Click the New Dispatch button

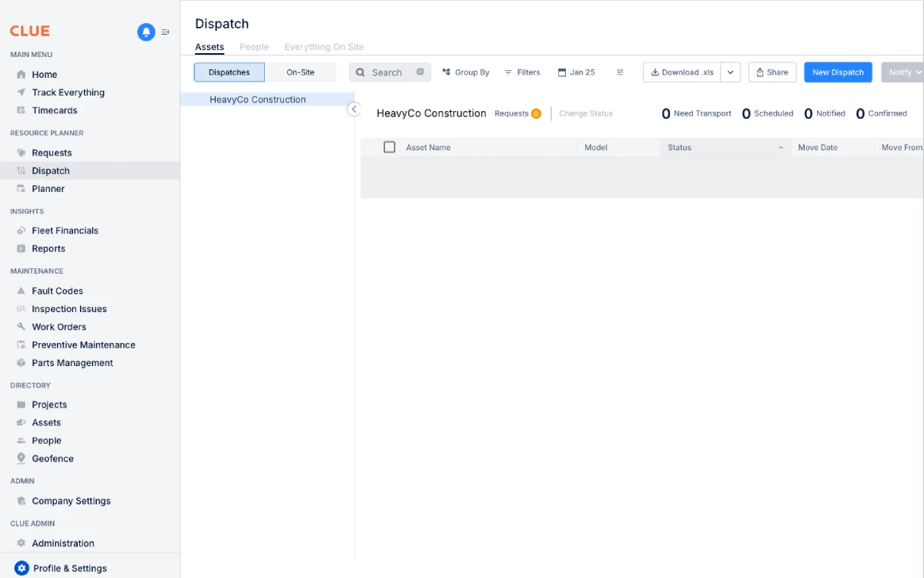point(838,72)
